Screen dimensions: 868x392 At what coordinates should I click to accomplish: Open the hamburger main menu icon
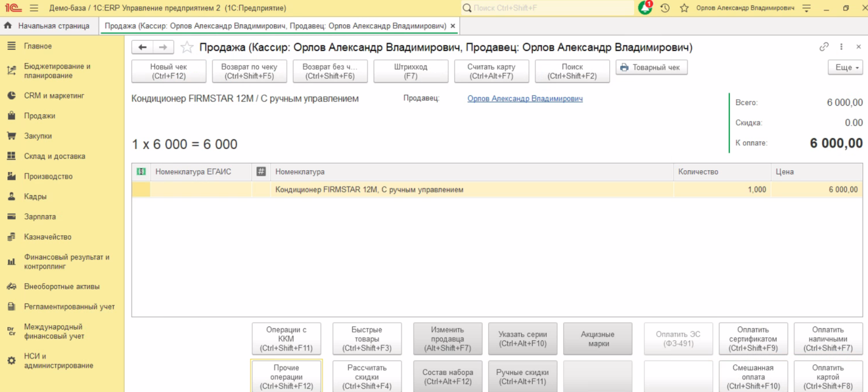pyautogui.click(x=33, y=8)
